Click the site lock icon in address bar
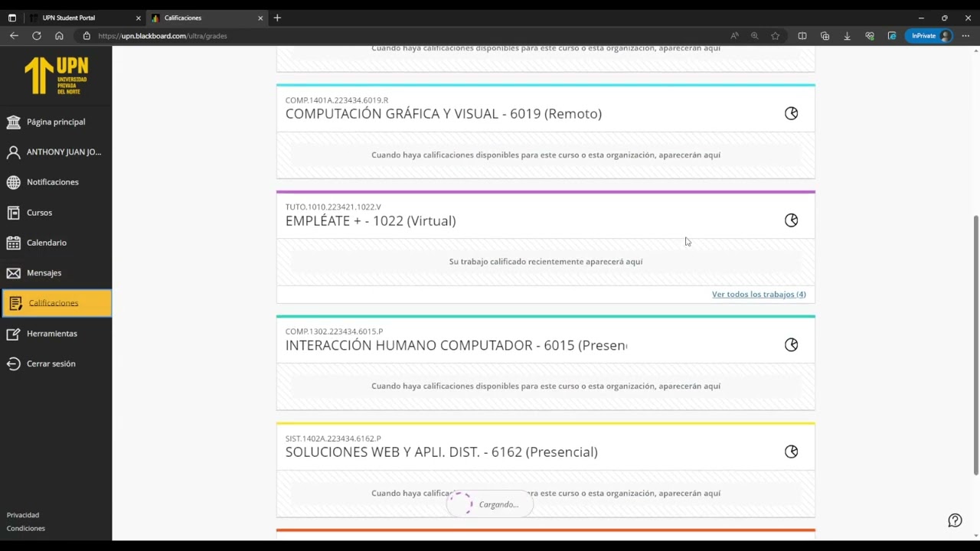980x551 pixels. [x=87, y=35]
